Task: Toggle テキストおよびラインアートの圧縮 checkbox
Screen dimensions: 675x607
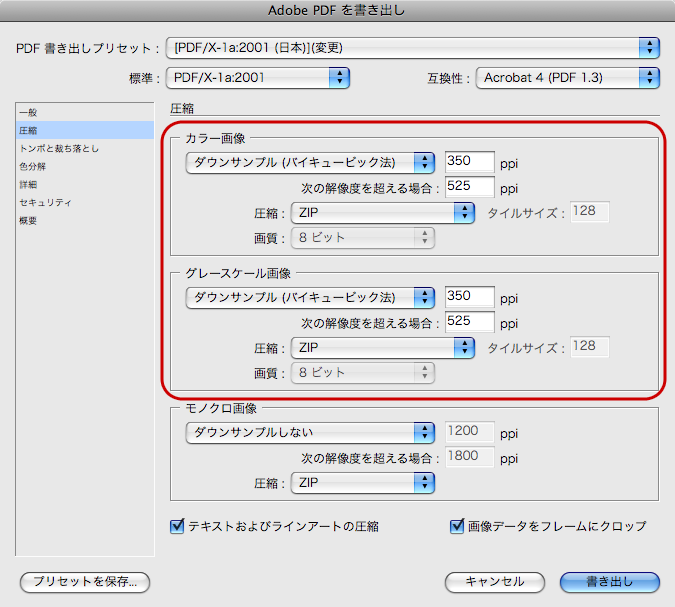Action: (177, 526)
